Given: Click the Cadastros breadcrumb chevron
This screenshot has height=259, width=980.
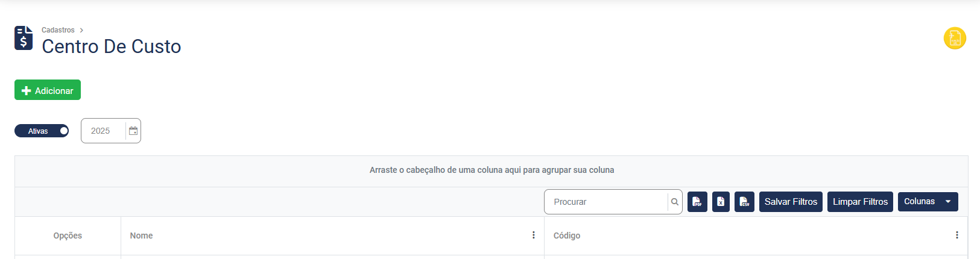Looking at the screenshot, I should point(81,30).
